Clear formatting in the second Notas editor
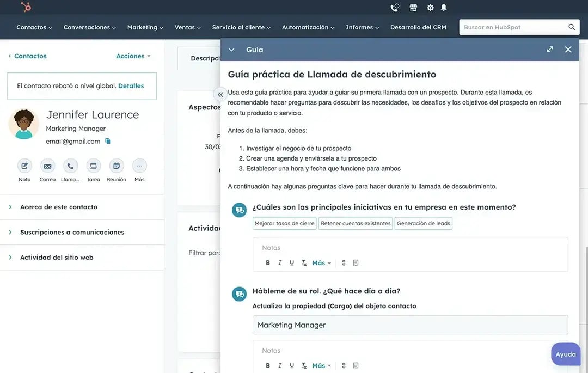Image resolution: width=588 pixels, height=373 pixels. (x=304, y=365)
